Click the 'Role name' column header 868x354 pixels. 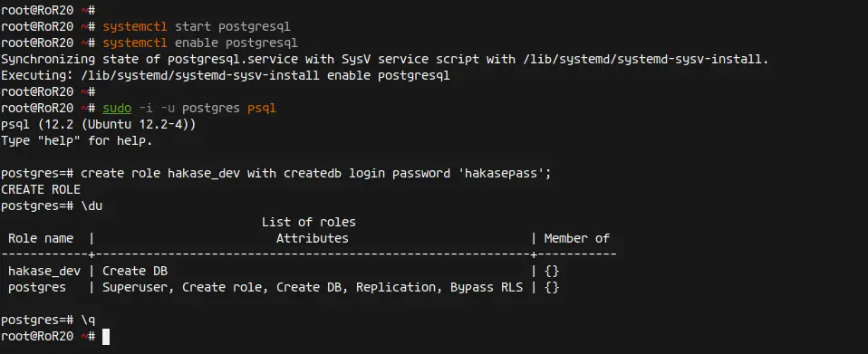point(41,238)
